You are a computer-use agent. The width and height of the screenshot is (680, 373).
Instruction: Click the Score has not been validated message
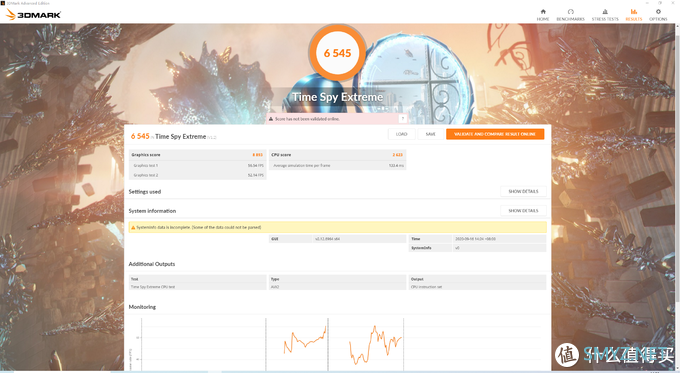pyautogui.click(x=307, y=119)
